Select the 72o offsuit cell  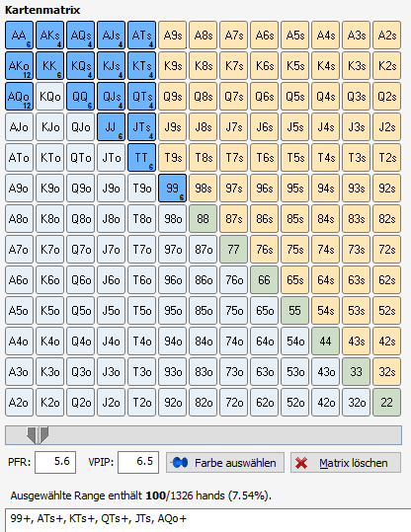coord(233,403)
